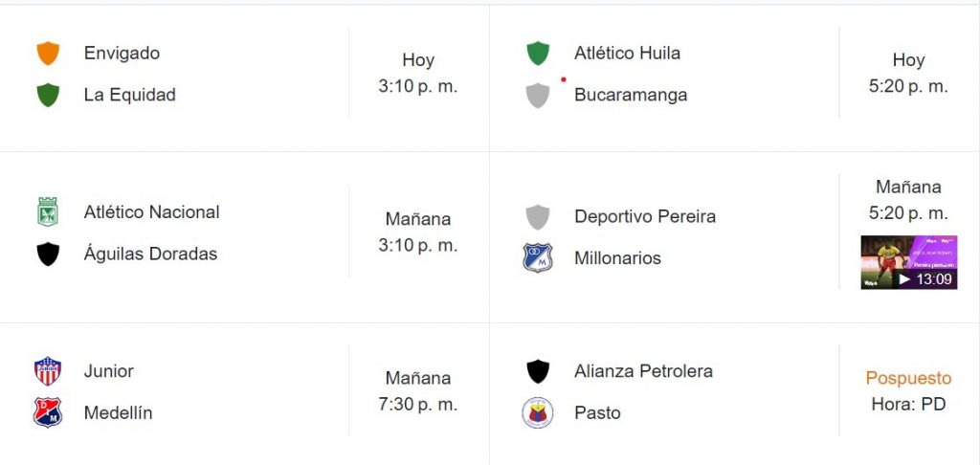The image size is (980, 465).
Task: Click the orange Envigado shield icon
Action: pos(48,54)
